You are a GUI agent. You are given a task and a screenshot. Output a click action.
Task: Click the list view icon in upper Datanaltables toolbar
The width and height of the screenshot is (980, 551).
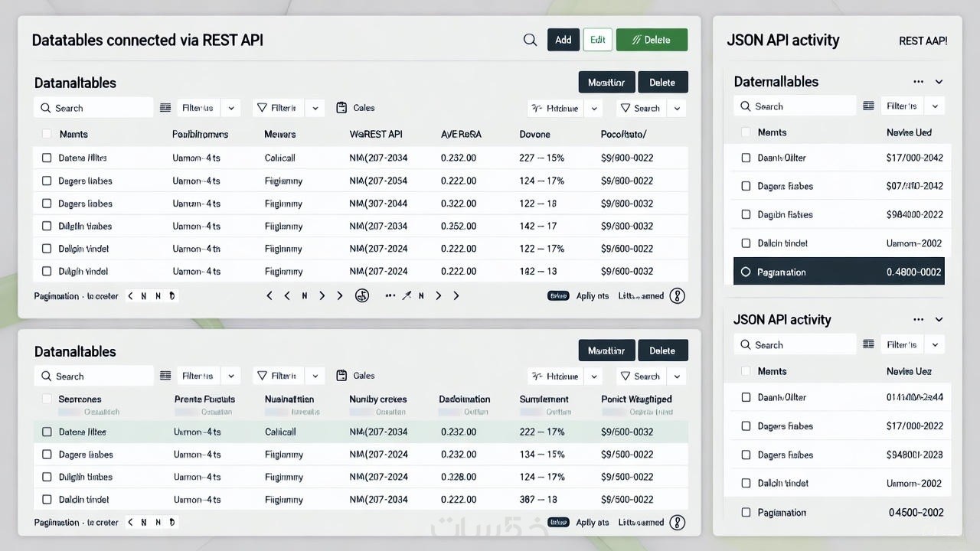coord(165,108)
